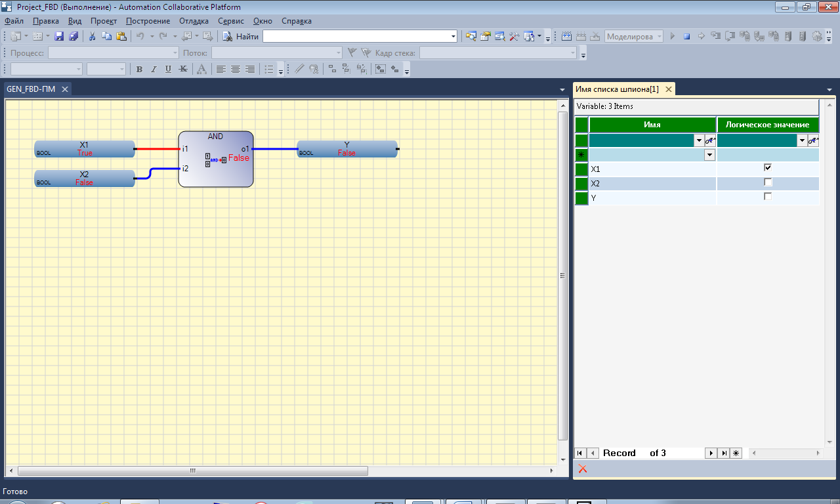Open the Построение menu

pos(148,21)
